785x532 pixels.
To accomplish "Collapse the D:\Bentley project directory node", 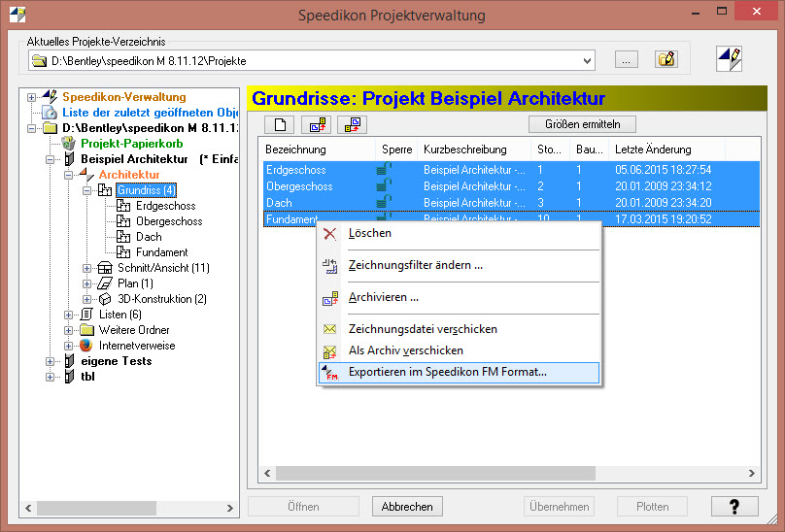I will click(x=31, y=128).
